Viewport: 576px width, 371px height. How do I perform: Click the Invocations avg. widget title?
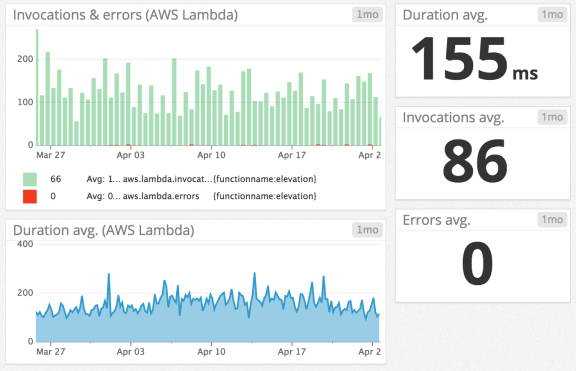(453, 118)
